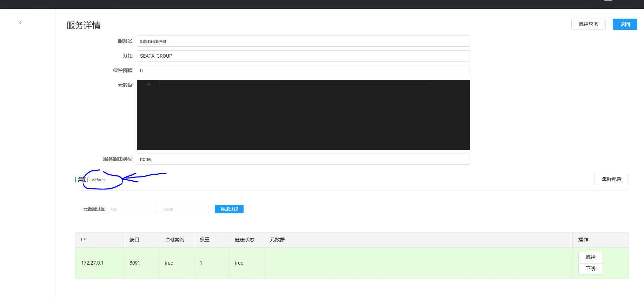
Task: Select the 172.27.0.1 IP cell
Action: (x=92, y=263)
